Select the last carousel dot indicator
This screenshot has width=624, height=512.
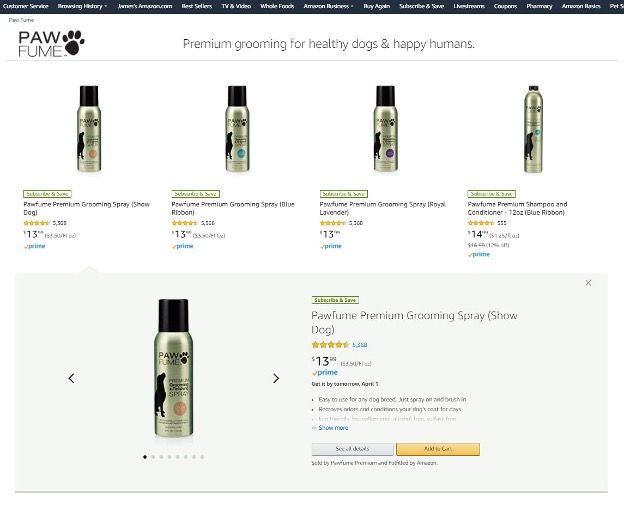(202, 457)
